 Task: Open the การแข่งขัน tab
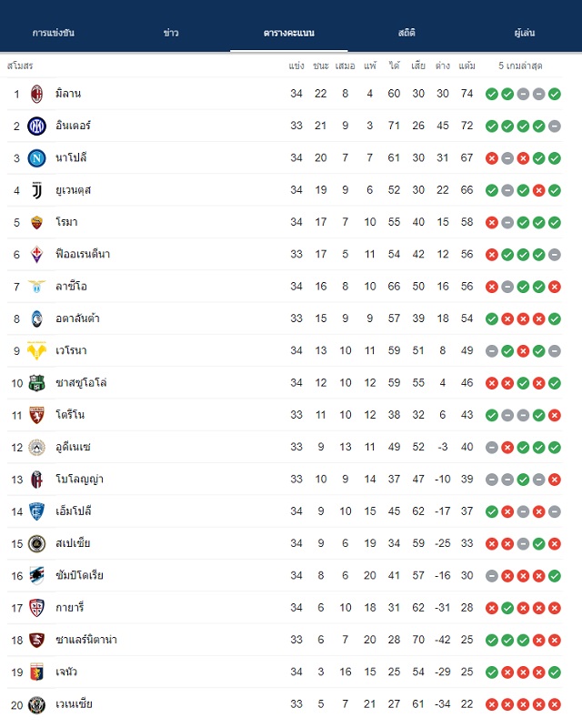54,33
